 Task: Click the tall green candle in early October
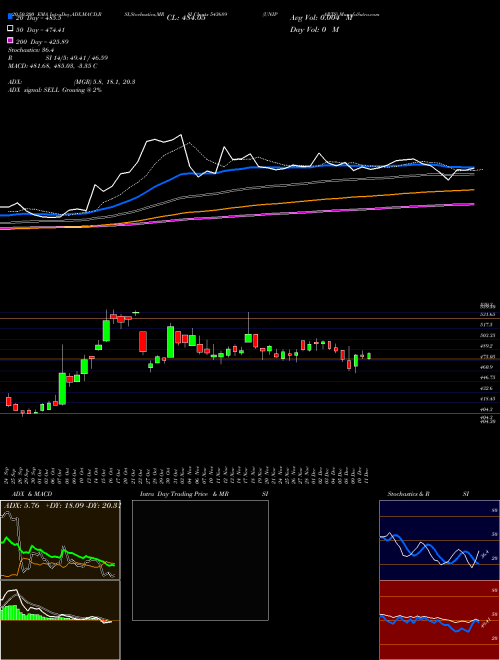[62, 389]
